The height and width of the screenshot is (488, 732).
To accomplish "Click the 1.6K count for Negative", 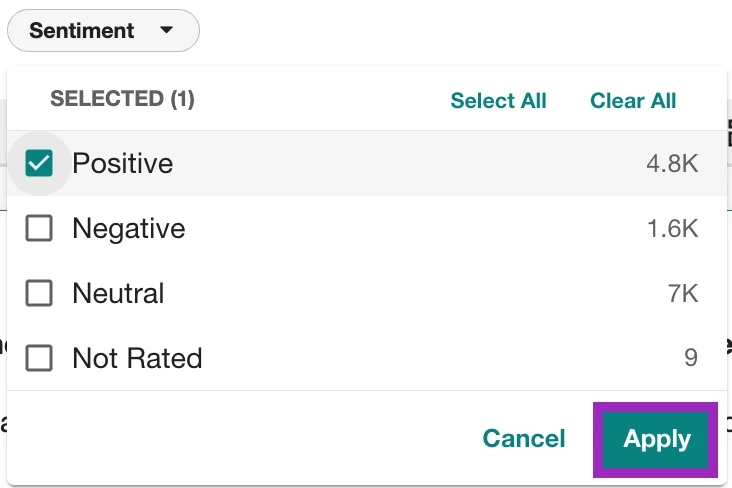I will pyautogui.click(x=673, y=229).
